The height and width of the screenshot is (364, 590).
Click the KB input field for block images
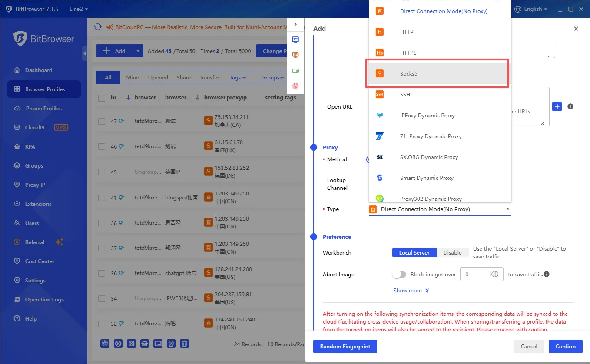(481, 274)
